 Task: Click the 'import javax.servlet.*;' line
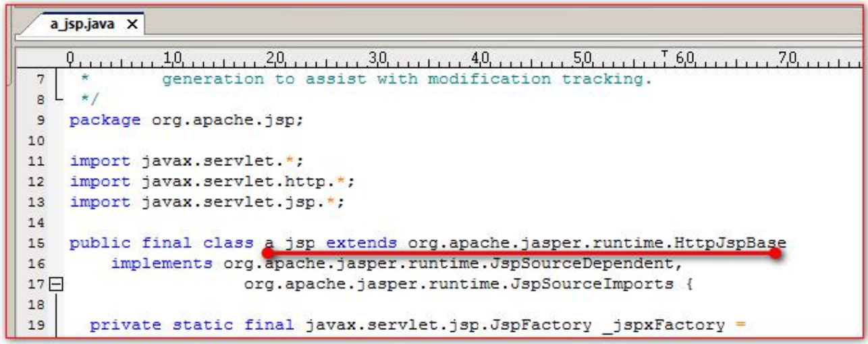187,161
